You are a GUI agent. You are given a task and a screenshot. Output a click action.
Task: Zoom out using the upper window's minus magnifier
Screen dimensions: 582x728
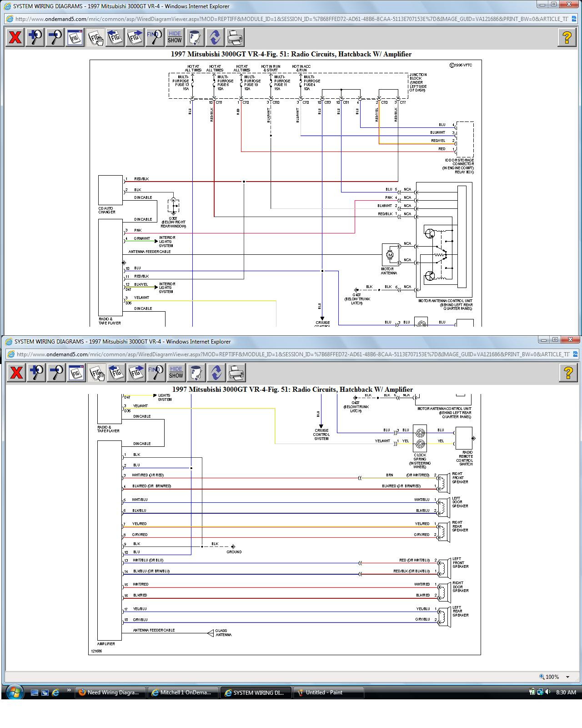click(x=55, y=37)
